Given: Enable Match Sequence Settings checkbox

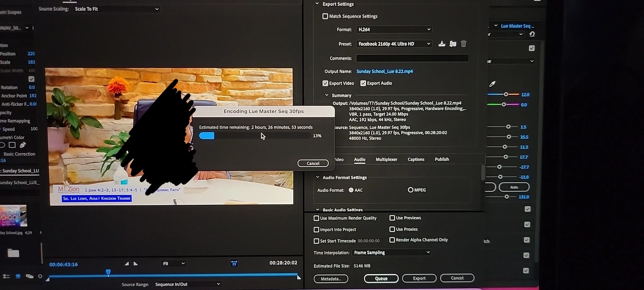Looking at the screenshot, I should 325,16.
